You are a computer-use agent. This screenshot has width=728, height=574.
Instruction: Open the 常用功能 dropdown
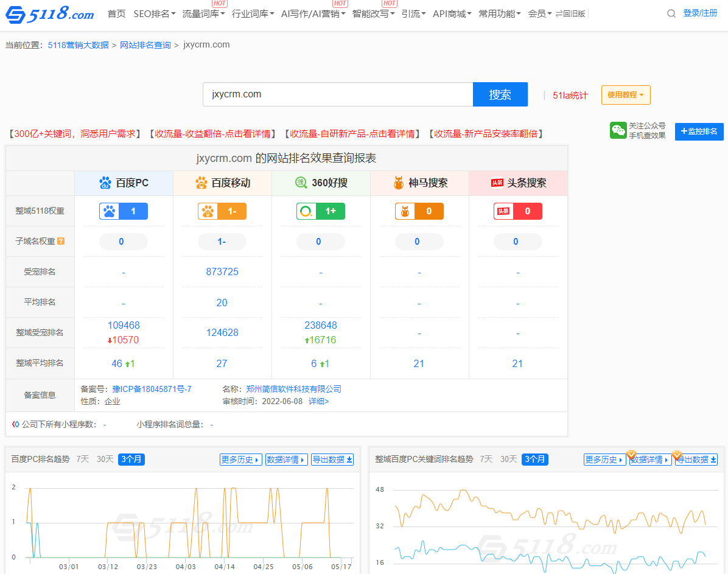click(x=500, y=14)
